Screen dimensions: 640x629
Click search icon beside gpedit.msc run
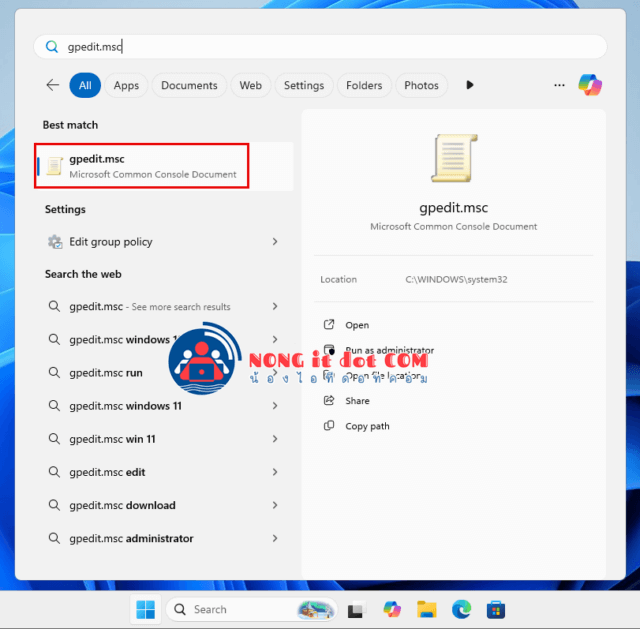(54, 372)
